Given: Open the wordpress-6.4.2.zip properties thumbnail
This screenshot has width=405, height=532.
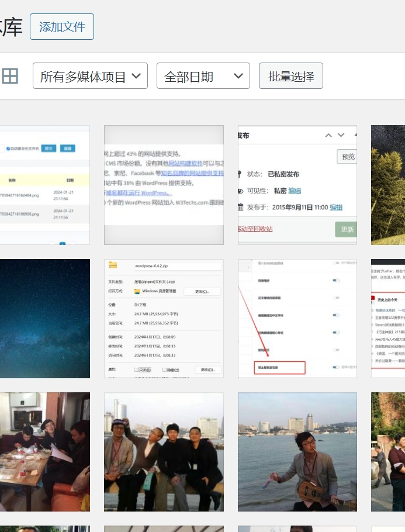Looking at the screenshot, I should point(164,319).
